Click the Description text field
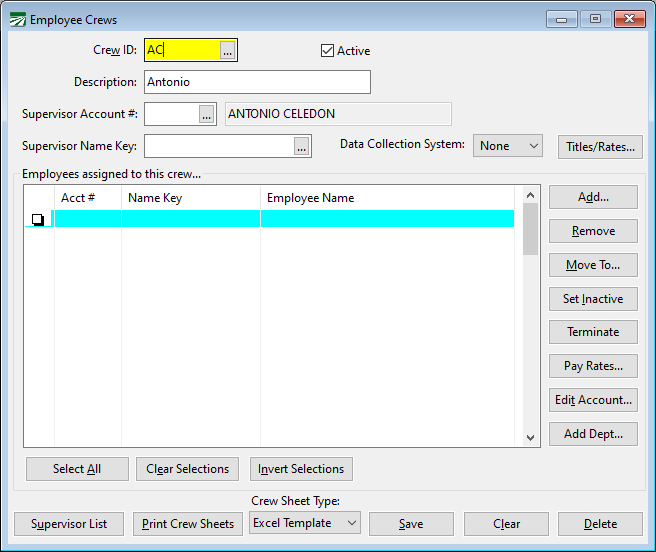Viewport: 656px width, 552px height. [257, 82]
